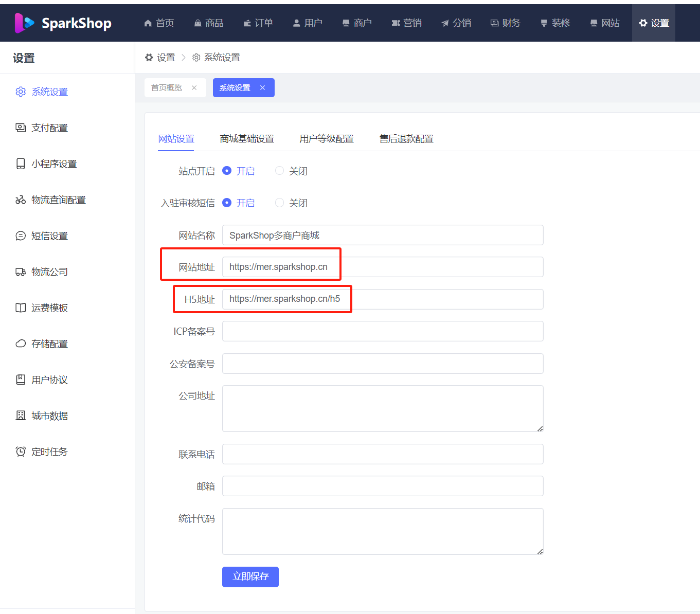The image size is (700, 614).
Task: Click the 网站名称 input field
Action: 383,235
